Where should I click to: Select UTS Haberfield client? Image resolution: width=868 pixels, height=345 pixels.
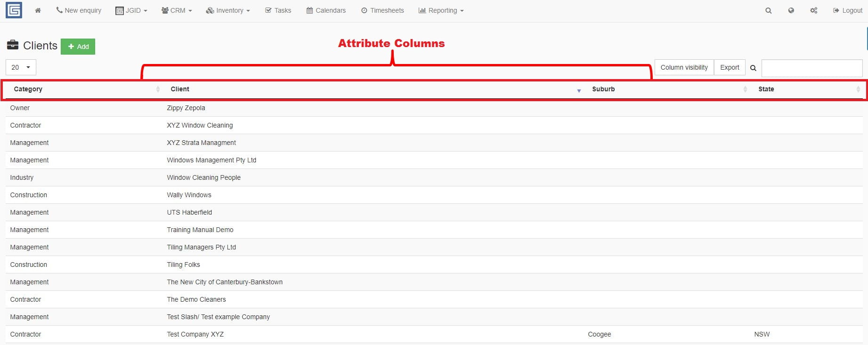click(x=189, y=212)
